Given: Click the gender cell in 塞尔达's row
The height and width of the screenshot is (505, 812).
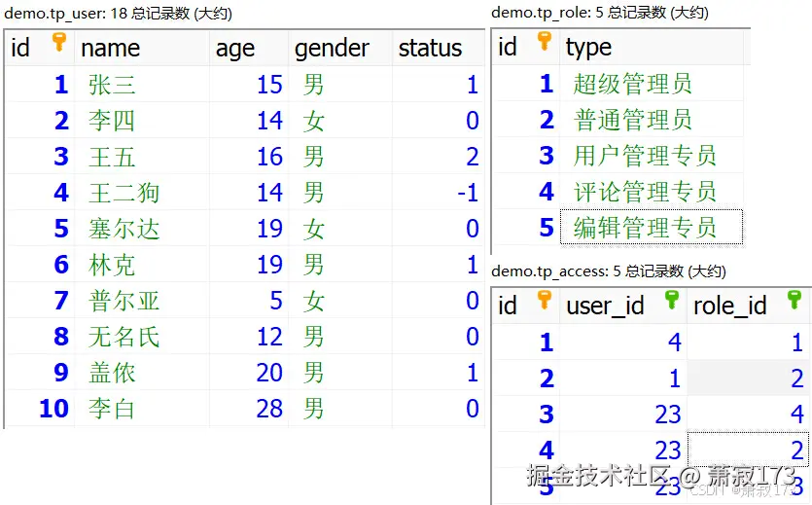Looking at the screenshot, I should (x=340, y=229).
